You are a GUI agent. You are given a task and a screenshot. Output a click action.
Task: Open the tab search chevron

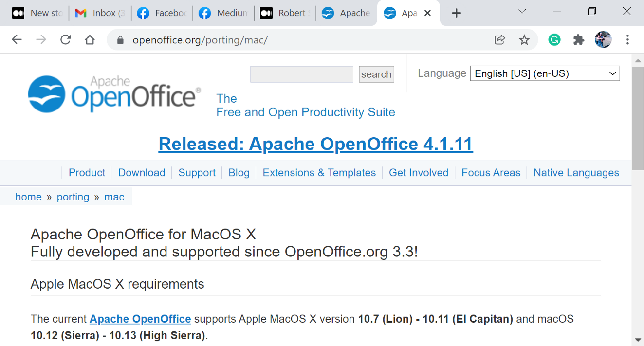click(522, 11)
